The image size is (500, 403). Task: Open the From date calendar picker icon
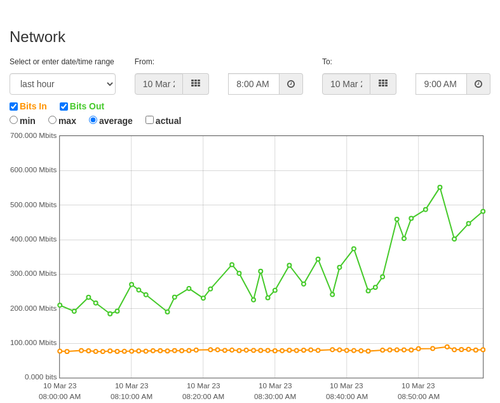click(196, 84)
